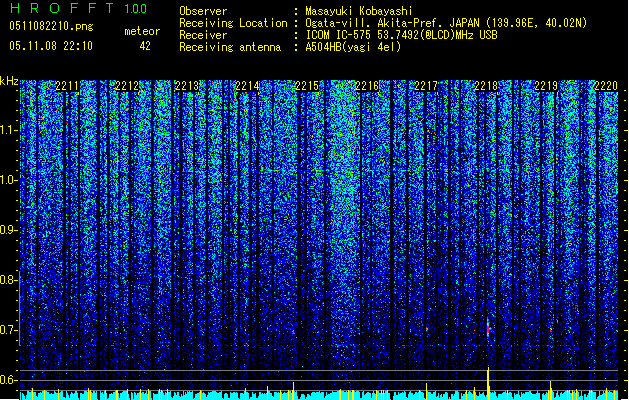Click the 0.7 kHz frequency tick label
The image size is (629, 400).
coord(9,330)
